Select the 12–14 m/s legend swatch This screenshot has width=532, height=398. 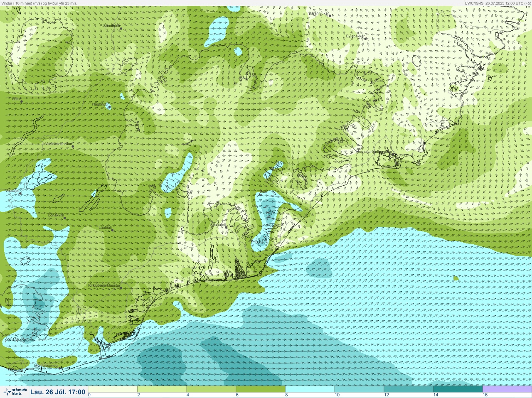point(409,389)
